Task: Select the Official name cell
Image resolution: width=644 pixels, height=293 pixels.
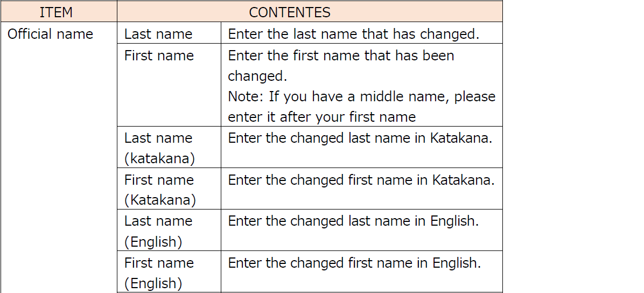Action: [59, 157]
